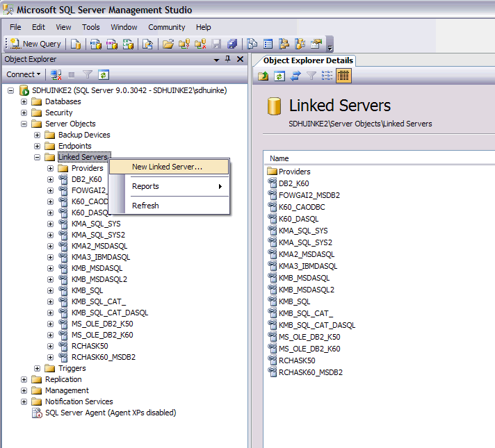Click the Properties Window toolbar icon

coord(316,44)
